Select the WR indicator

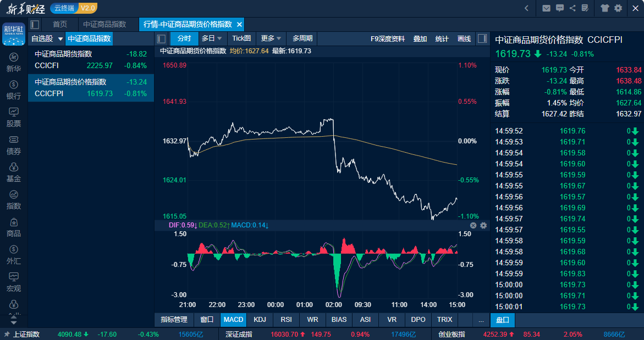pyautogui.click(x=312, y=320)
